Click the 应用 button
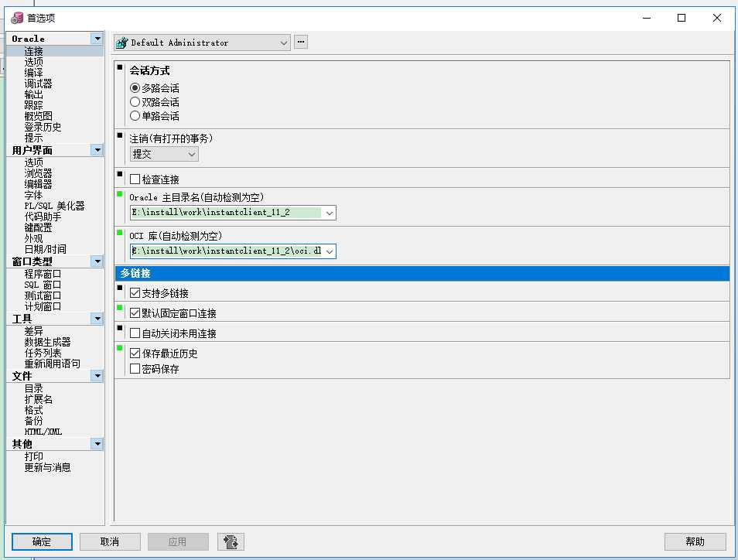Viewport: 738px width, 560px height. click(178, 541)
